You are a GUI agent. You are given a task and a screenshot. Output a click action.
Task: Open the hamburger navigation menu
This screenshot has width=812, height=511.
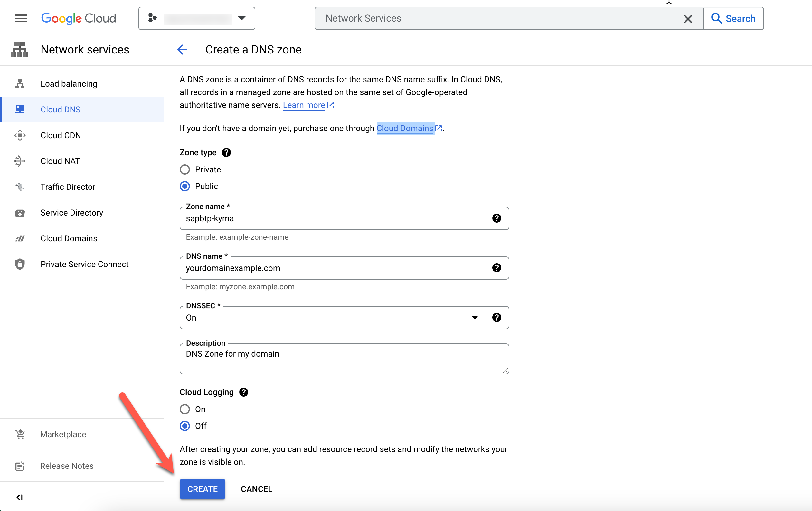(21, 18)
